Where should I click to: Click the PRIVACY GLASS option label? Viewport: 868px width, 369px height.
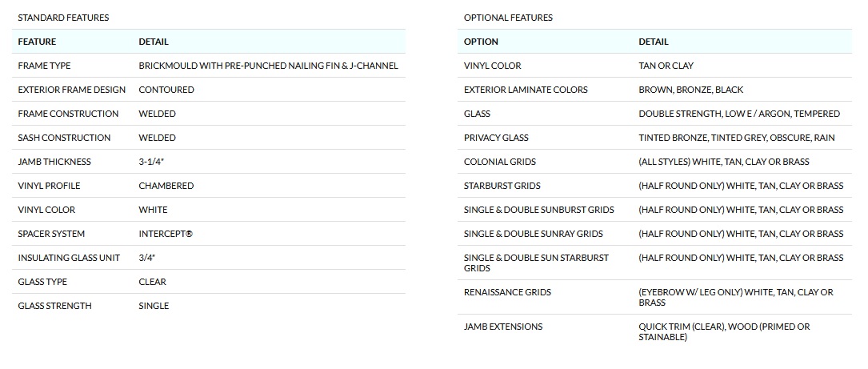pos(493,138)
